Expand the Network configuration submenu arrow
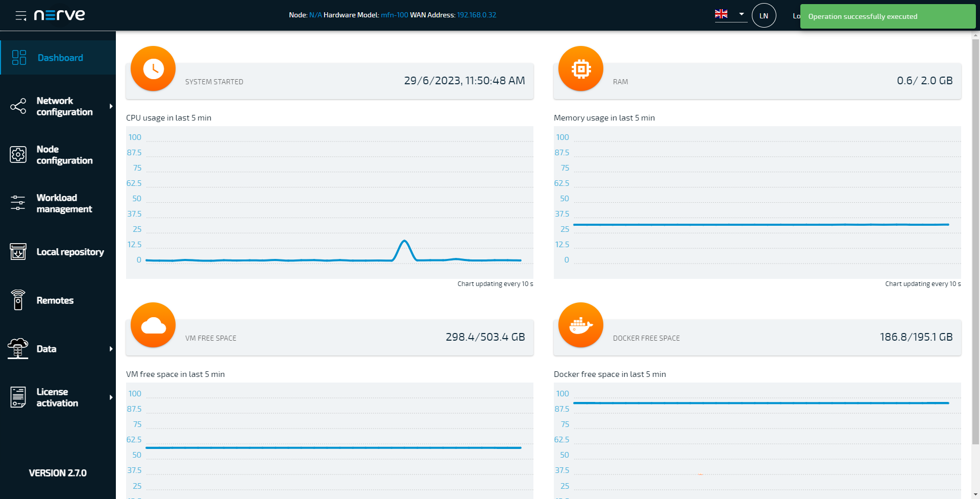The image size is (980, 499). [x=111, y=106]
